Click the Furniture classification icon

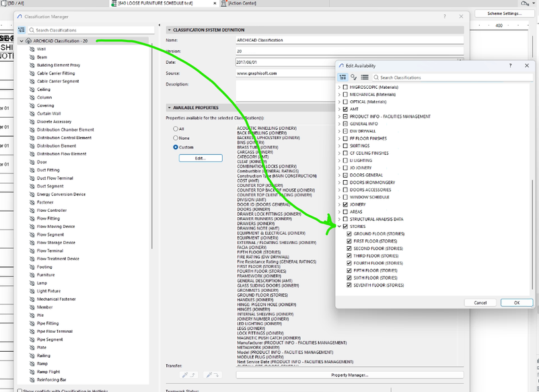pyautogui.click(x=32, y=275)
